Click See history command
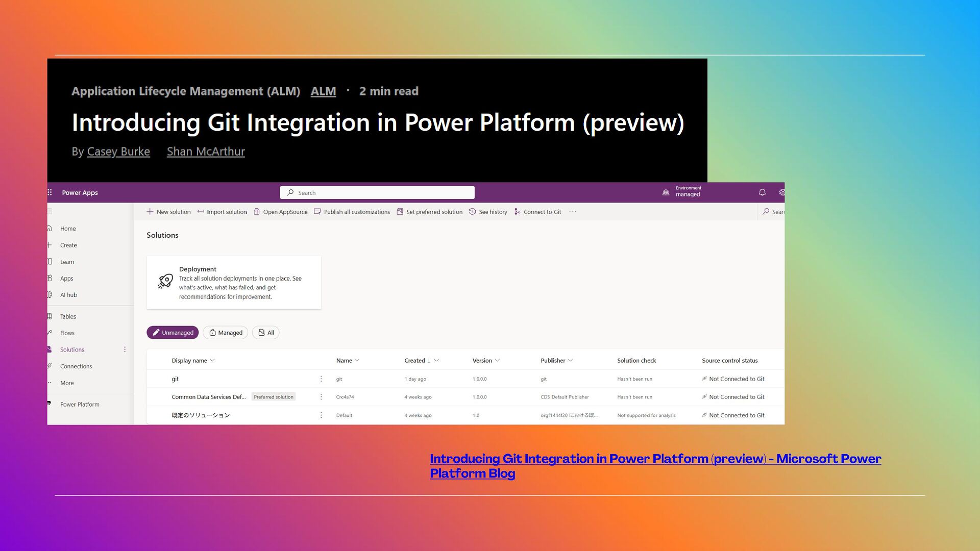Image resolution: width=980 pixels, height=551 pixels. pos(488,212)
